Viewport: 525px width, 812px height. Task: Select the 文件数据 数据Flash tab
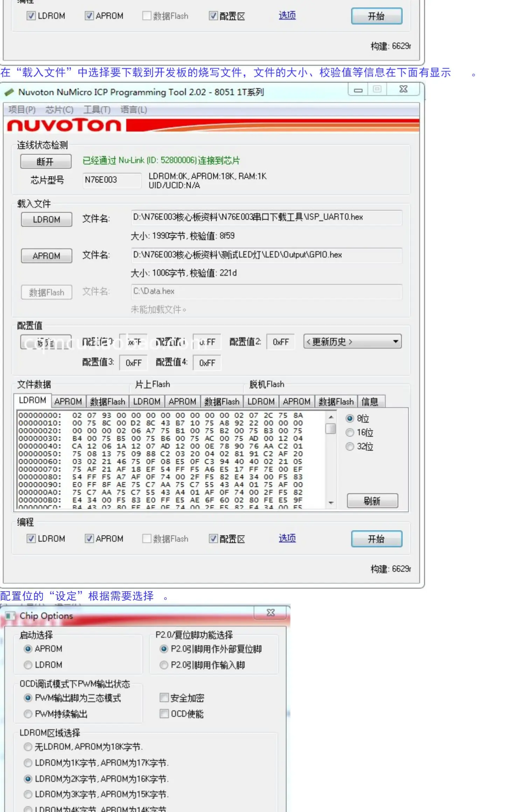[x=107, y=401]
